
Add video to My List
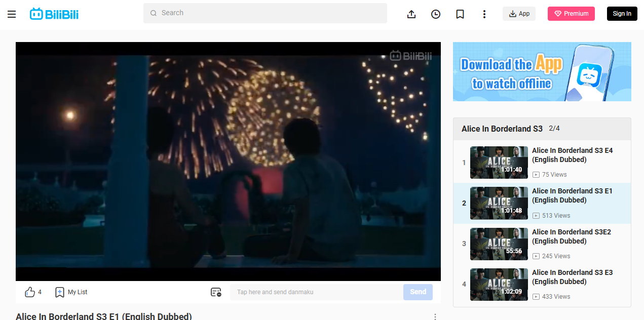pos(71,292)
